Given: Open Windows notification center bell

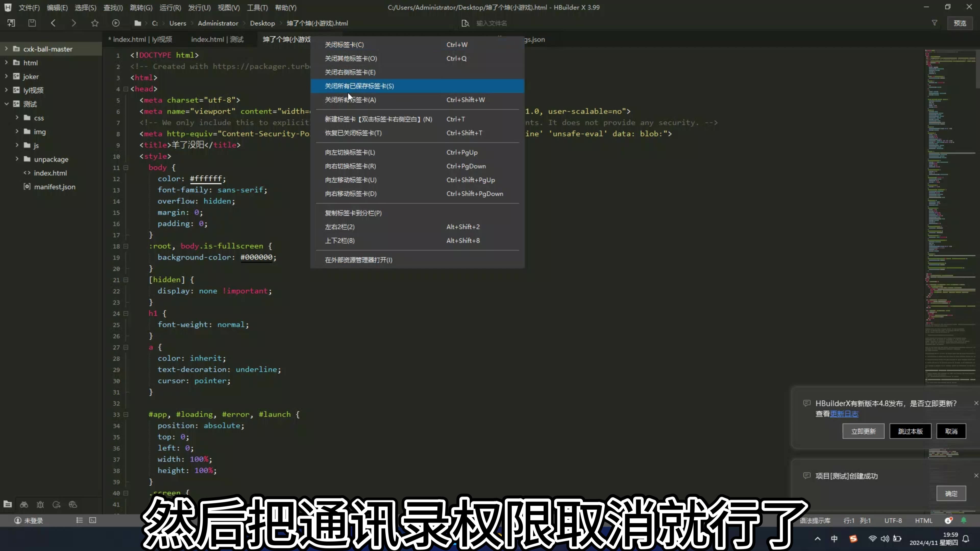Looking at the screenshot, I should point(965,539).
